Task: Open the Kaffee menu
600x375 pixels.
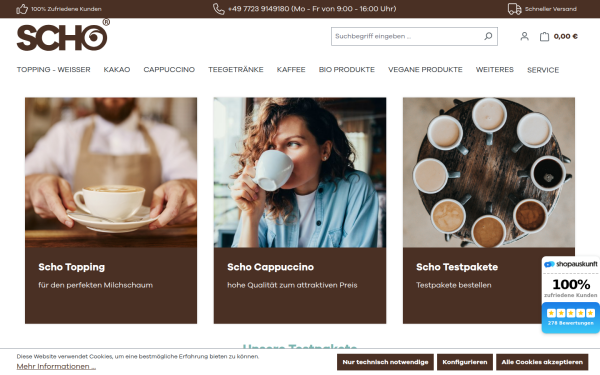Action: [x=291, y=70]
